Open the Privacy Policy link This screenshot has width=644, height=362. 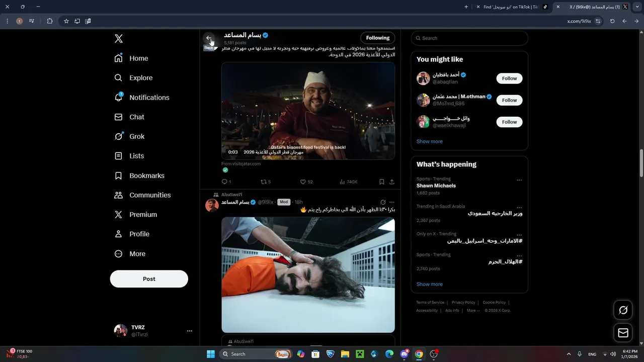pos(463,303)
